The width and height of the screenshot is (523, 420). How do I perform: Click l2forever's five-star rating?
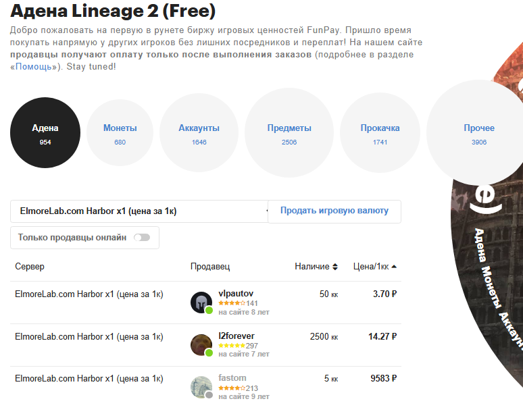[x=232, y=346]
